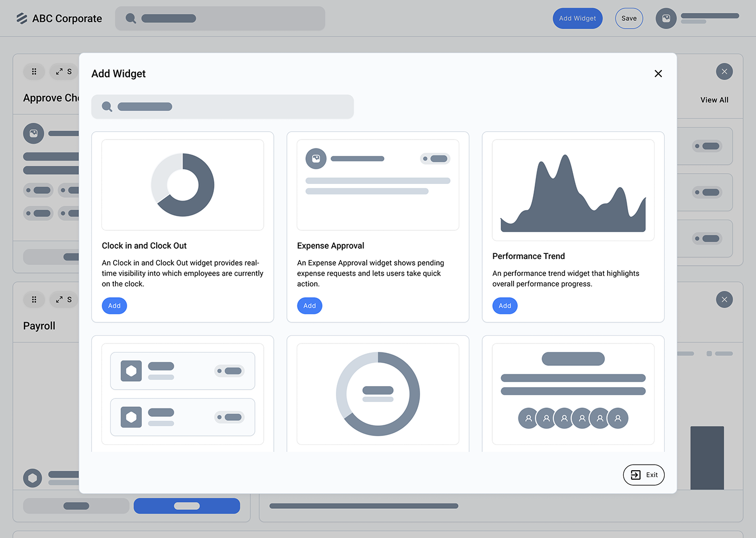This screenshot has width=756, height=538.
Task: Click the Save button
Action: [x=629, y=18]
